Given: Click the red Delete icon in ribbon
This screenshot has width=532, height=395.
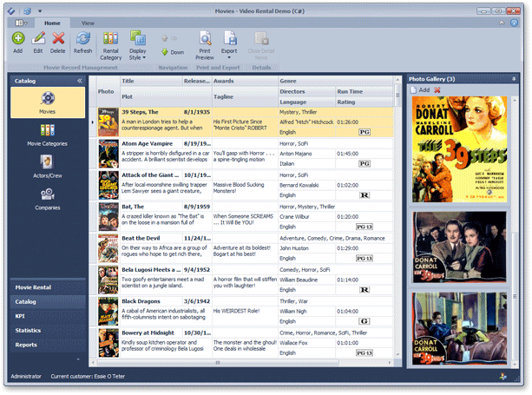Looking at the screenshot, I should (x=58, y=42).
